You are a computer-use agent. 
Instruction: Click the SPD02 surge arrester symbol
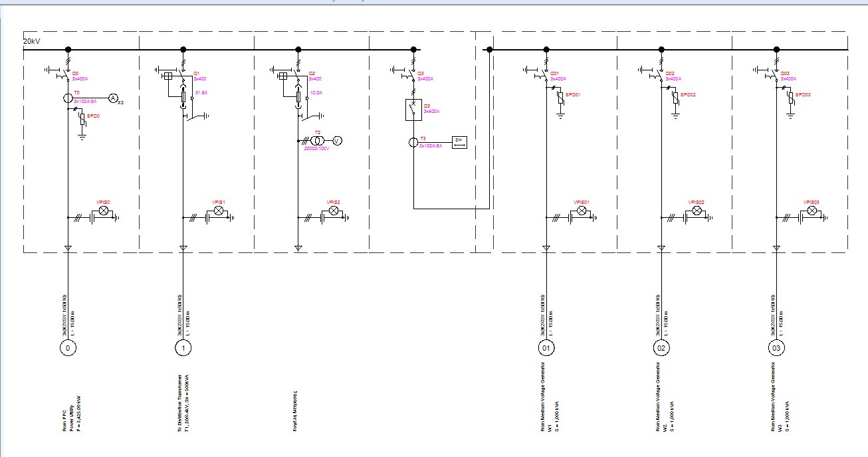tap(675, 98)
